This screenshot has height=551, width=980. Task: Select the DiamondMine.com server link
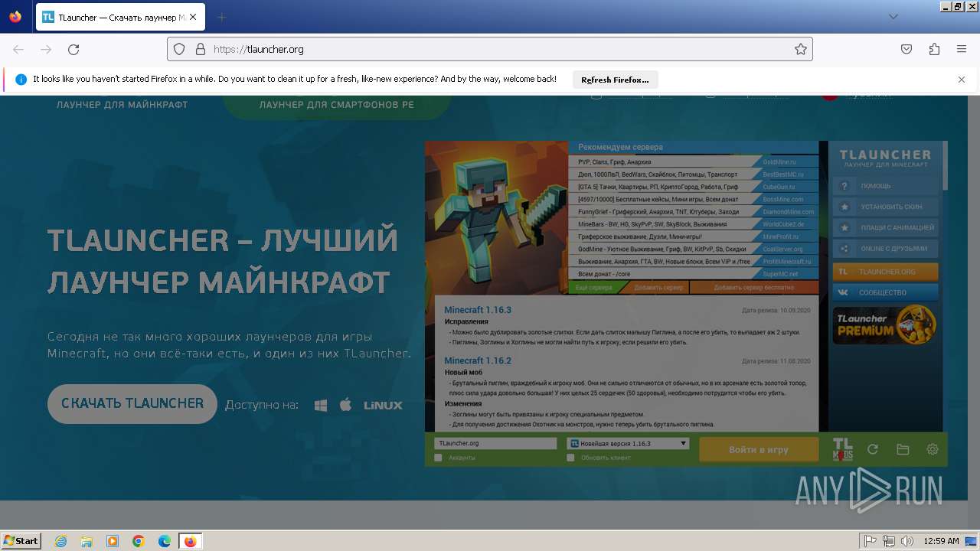(x=788, y=212)
